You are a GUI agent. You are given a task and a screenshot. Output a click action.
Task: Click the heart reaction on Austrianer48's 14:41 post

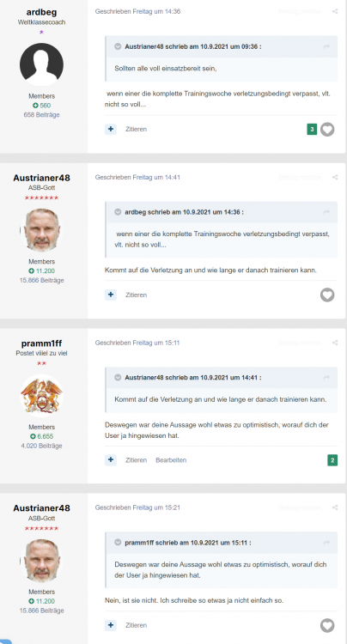click(x=327, y=295)
